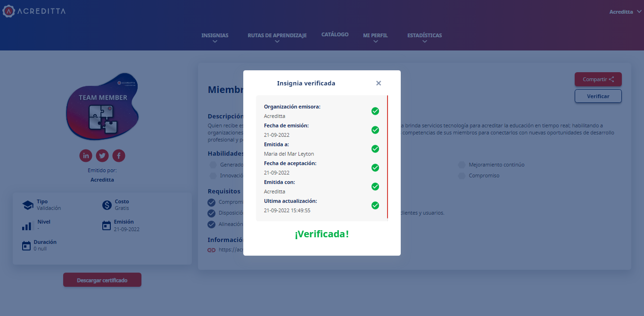This screenshot has height=316, width=644.
Task: Expand the Estadísticas menu
Action: tap(425, 38)
